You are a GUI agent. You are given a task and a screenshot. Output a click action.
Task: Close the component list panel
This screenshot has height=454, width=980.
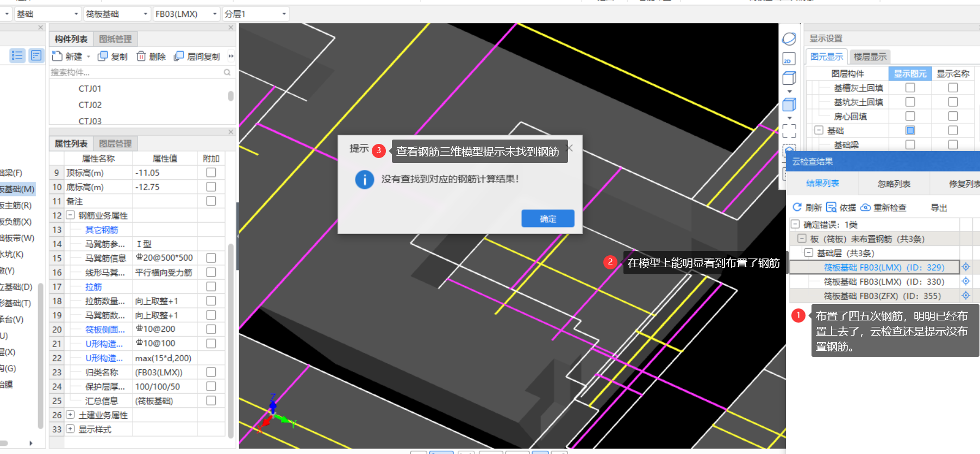coord(231,27)
